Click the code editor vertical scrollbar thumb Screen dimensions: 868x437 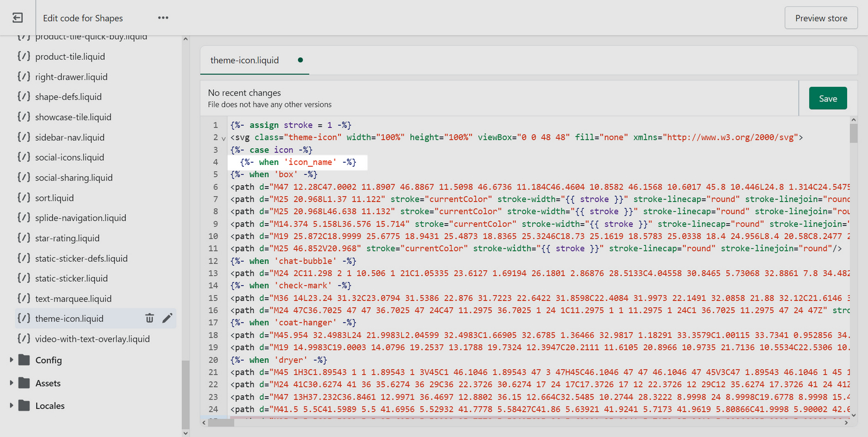854,133
